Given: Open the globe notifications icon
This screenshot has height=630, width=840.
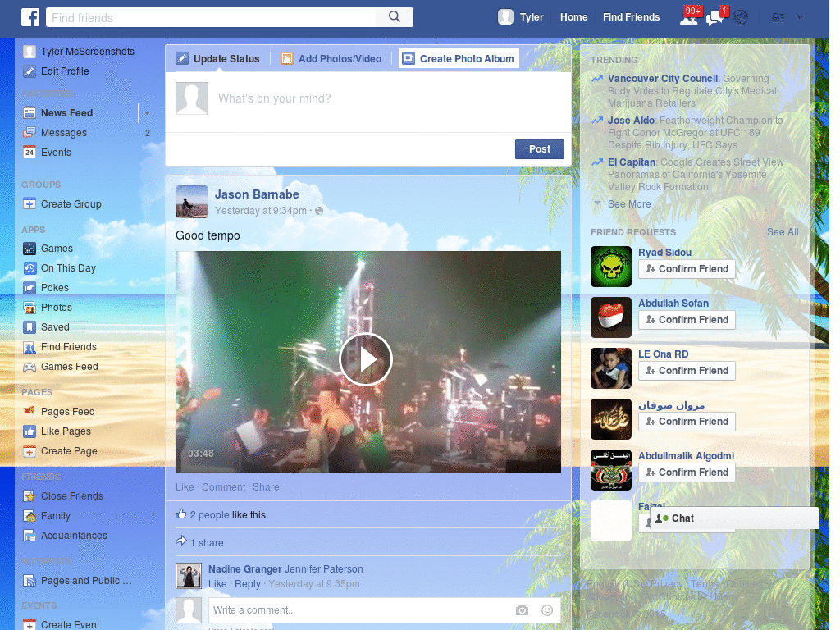Looking at the screenshot, I should pyautogui.click(x=741, y=18).
